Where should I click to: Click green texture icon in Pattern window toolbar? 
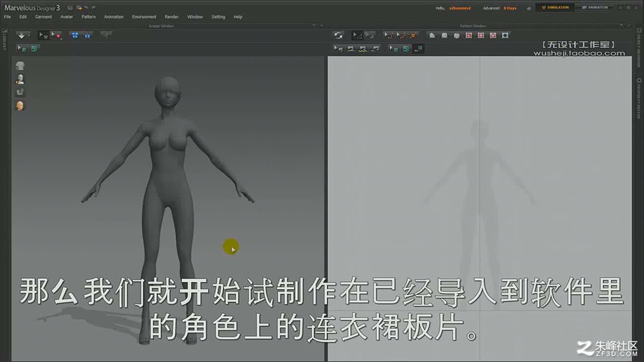tap(406, 48)
